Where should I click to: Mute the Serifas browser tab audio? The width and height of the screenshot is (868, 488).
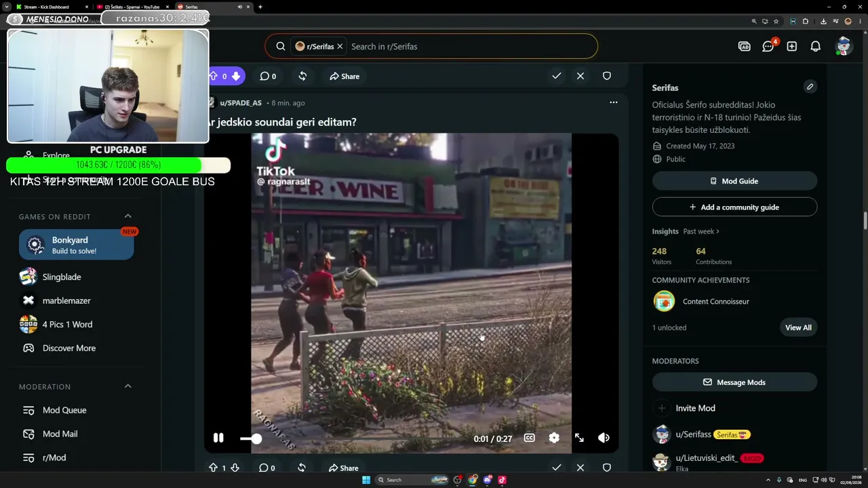[x=239, y=7]
